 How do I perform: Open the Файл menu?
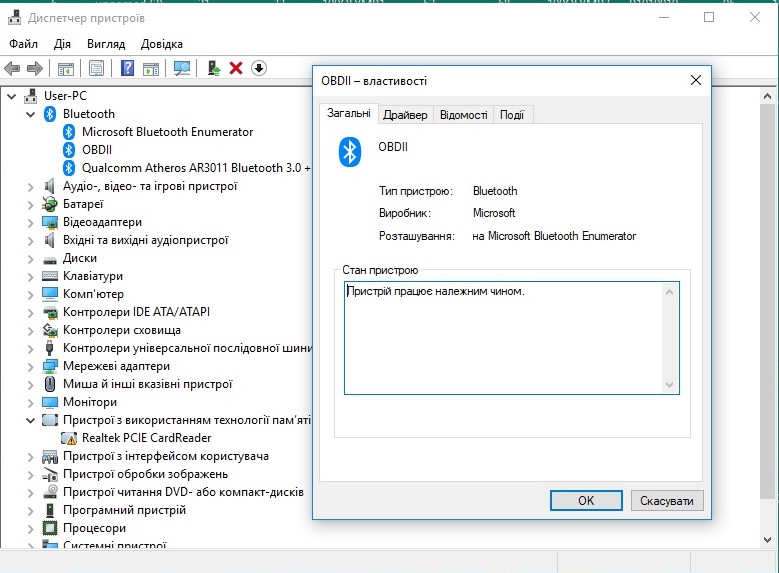23,44
